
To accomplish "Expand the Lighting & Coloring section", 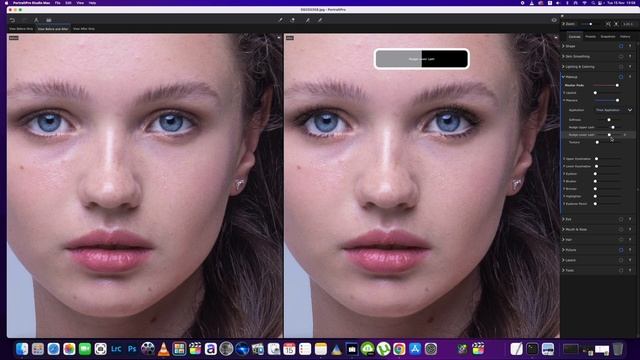I will (564, 67).
